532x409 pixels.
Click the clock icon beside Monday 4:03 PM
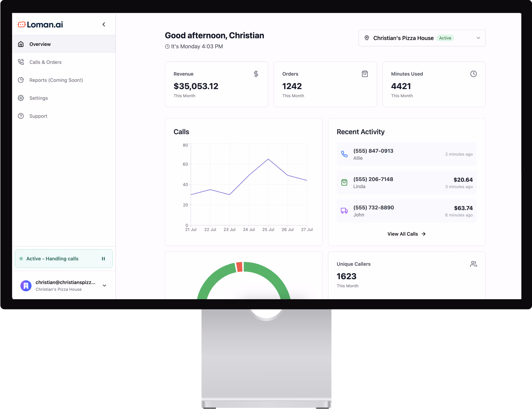tap(167, 47)
